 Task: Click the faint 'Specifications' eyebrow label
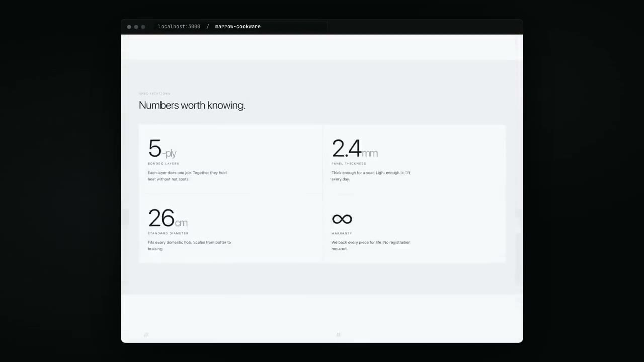(154, 93)
